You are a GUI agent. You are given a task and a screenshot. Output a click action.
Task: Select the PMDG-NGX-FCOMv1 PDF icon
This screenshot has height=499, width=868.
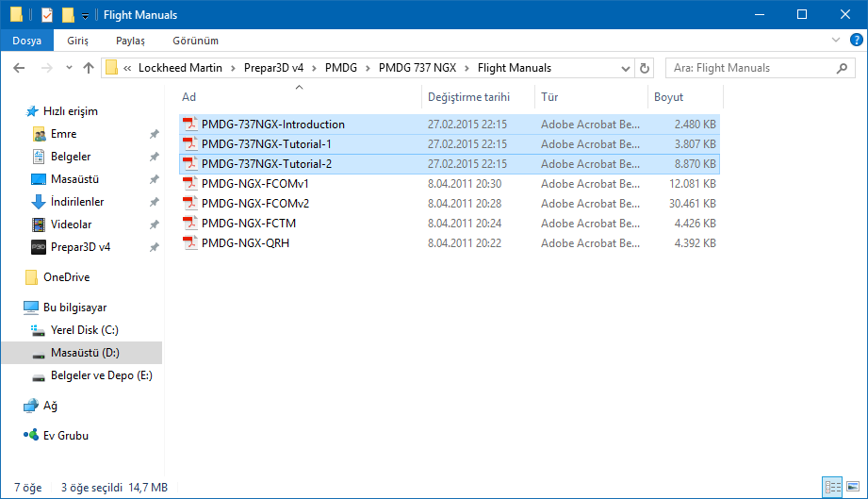click(x=189, y=183)
